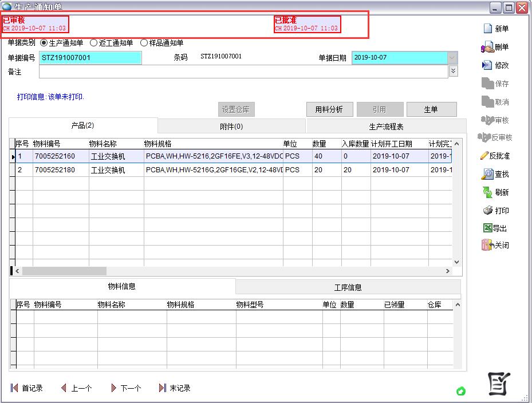Select the 生产通知单 radio button
The height and width of the screenshot is (403, 532).
pos(44,43)
